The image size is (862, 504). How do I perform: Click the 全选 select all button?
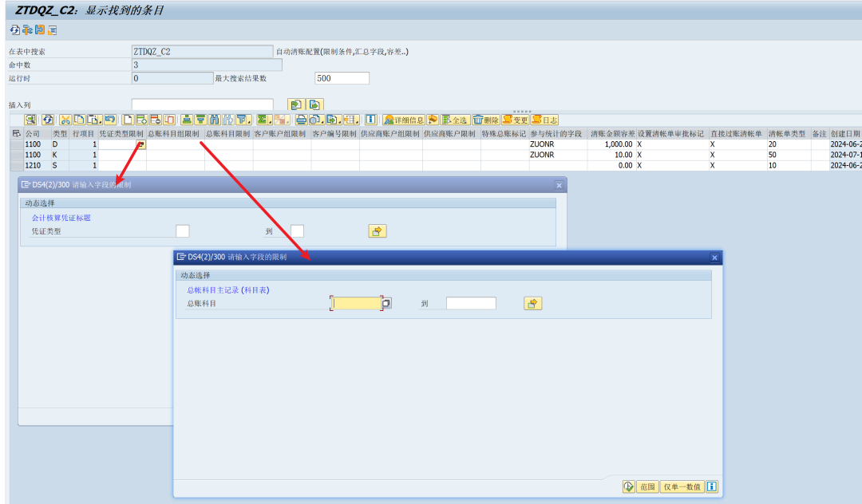tap(455, 120)
